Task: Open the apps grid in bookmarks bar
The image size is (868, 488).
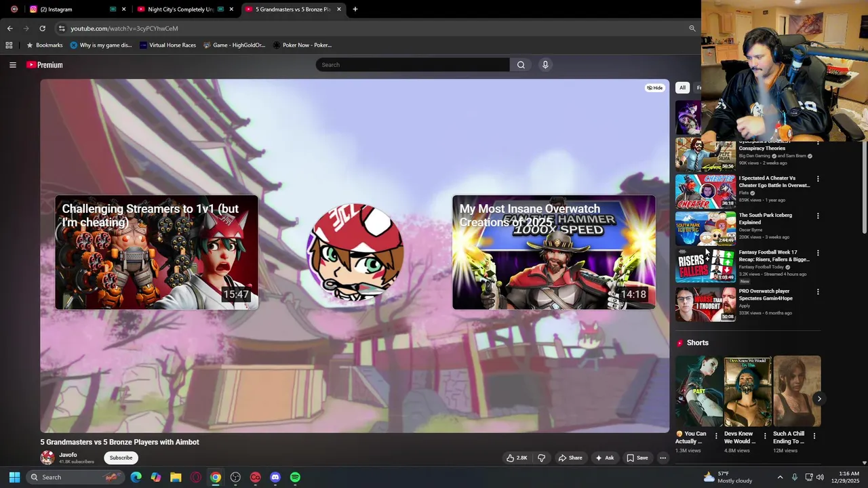Action: pyautogui.click(x=9, y=45)
